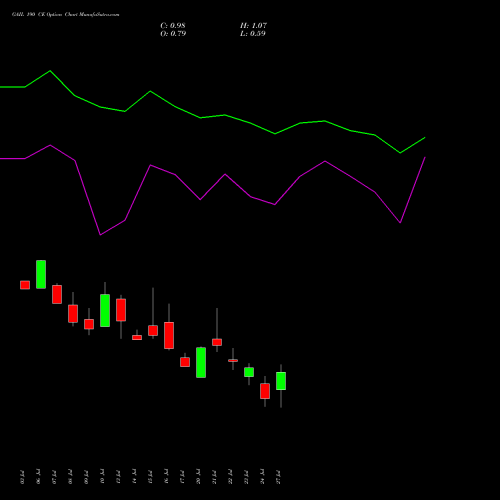Click the high value H: 1.07
The height and width of the screenshot is (500, 500).
[253, 25]
